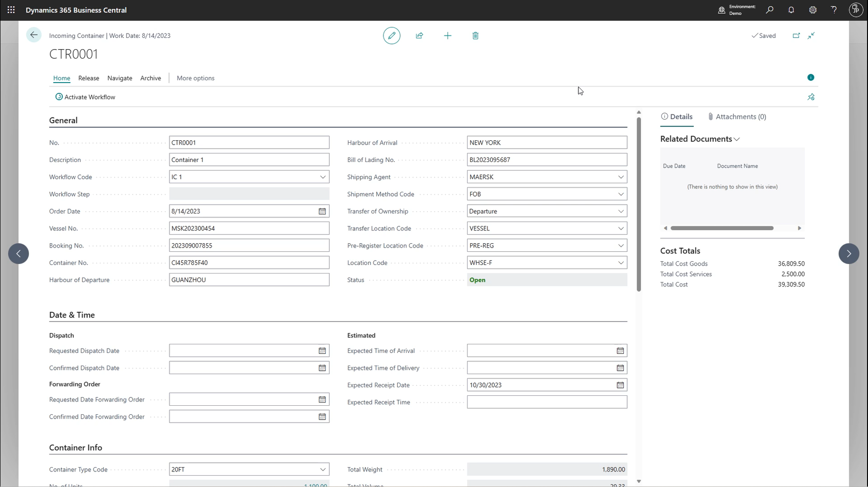Toggle edit mode with the pencil icon

tap(391, 35)
